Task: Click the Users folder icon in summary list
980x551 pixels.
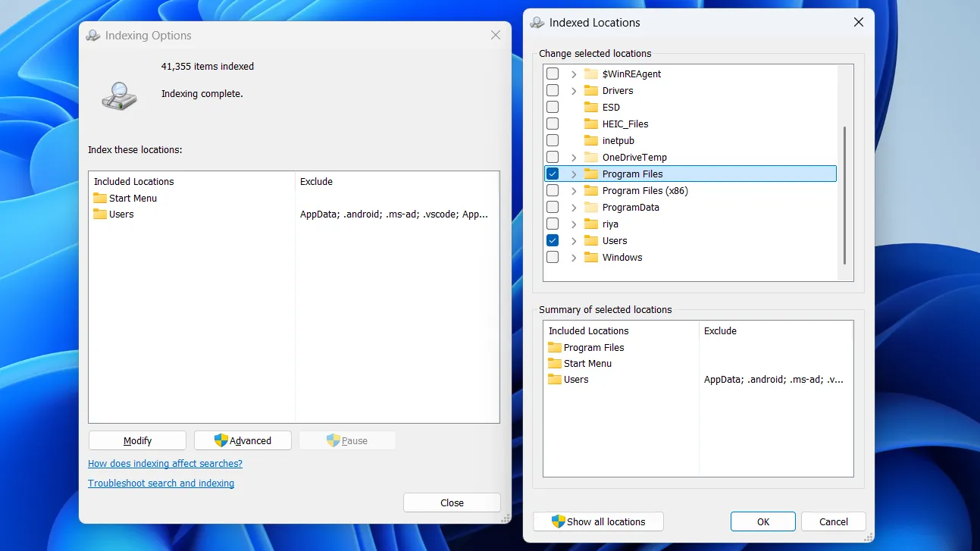Action: pos(556,379)
